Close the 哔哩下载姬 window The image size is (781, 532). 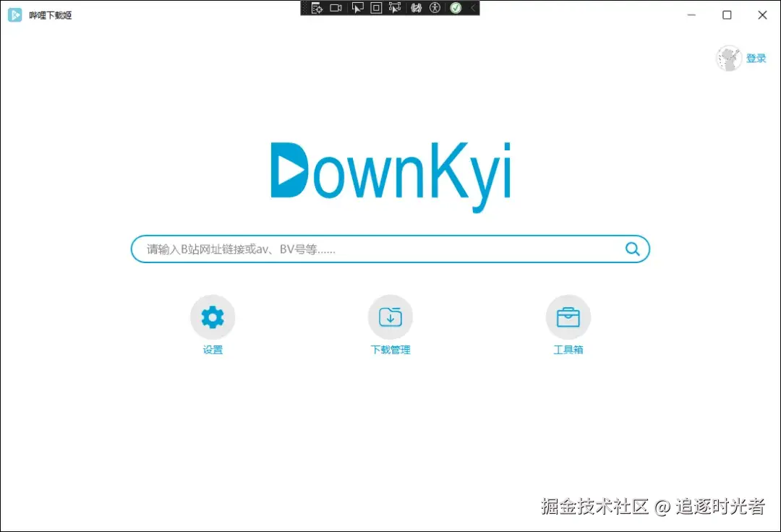pos(763,15)
